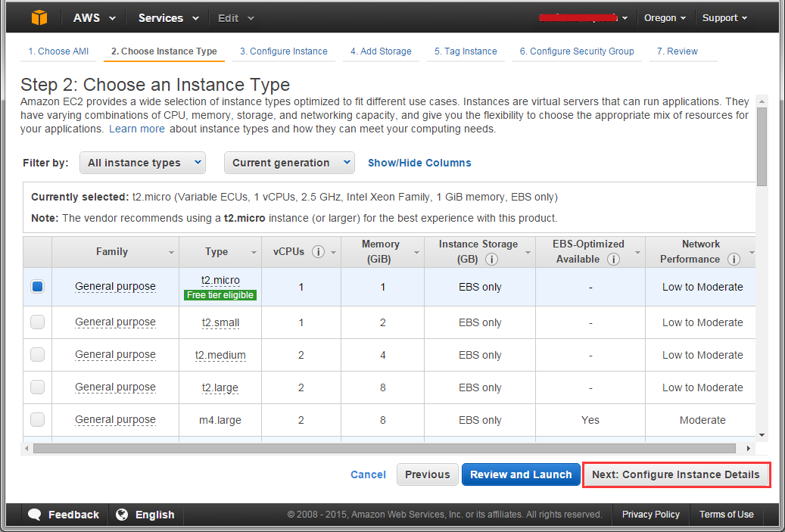The height and width of the screenshot is (532, 785).
Task: Click the horizontal scrollbar right arrow
Action: 749,449
